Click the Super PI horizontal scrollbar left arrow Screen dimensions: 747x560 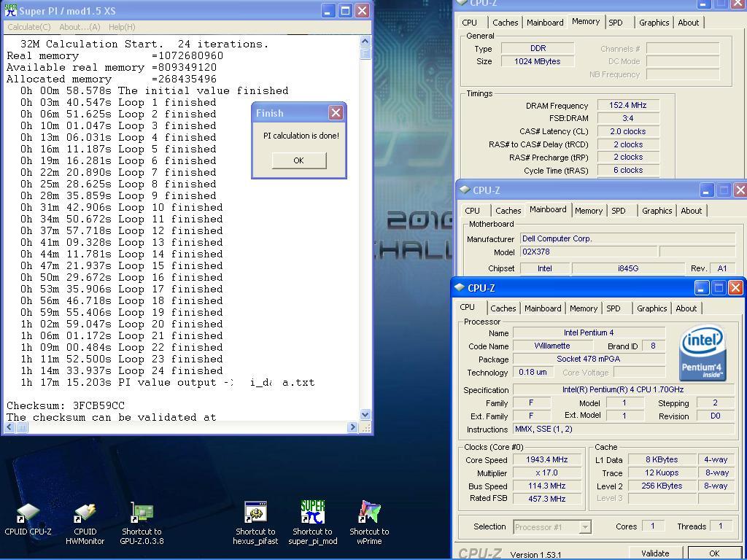coord(9,427)
